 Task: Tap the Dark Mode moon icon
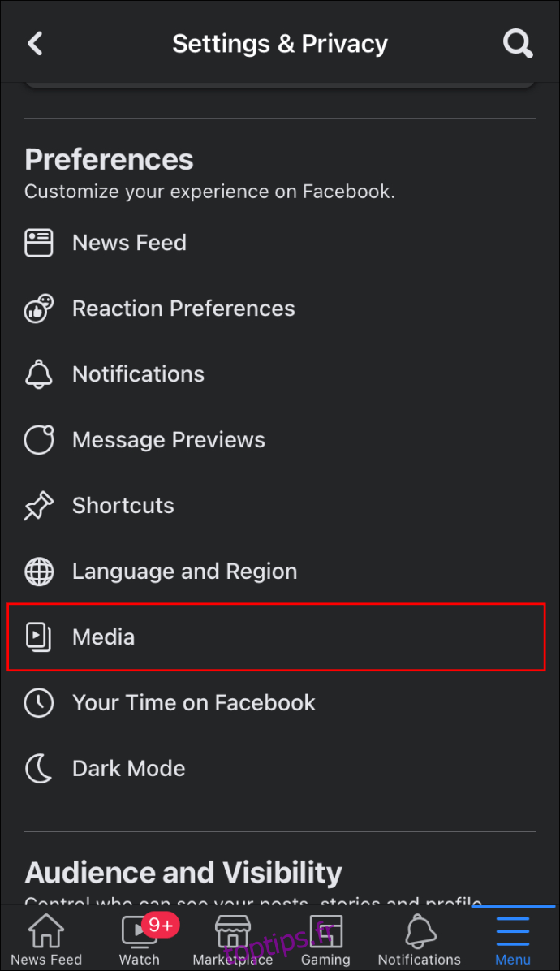point(38,769)
